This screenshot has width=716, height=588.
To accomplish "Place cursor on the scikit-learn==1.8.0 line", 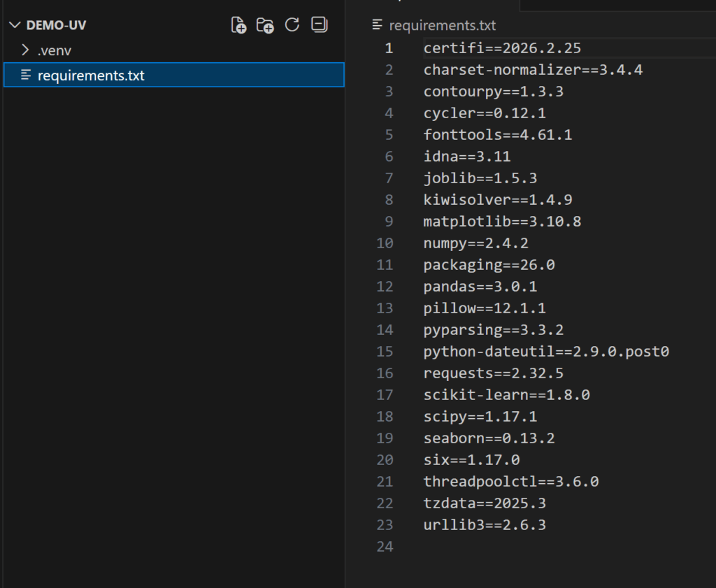I will [x=506, y=395].
